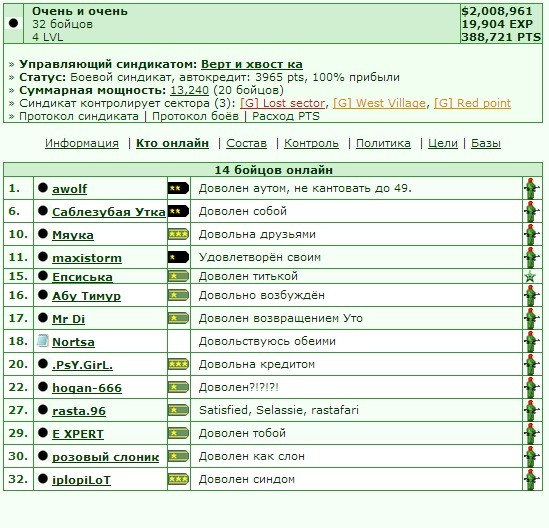Click soldier icon in Mr Di row

click(x=532, y=319)
